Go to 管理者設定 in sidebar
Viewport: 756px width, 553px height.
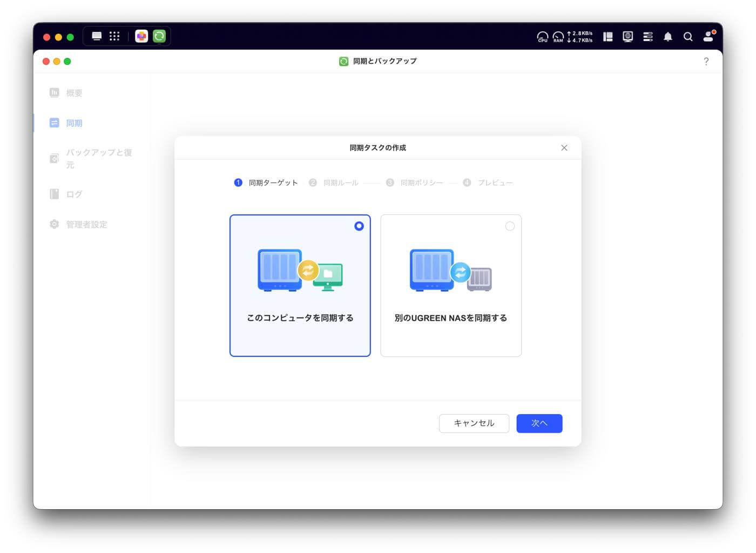86,225
